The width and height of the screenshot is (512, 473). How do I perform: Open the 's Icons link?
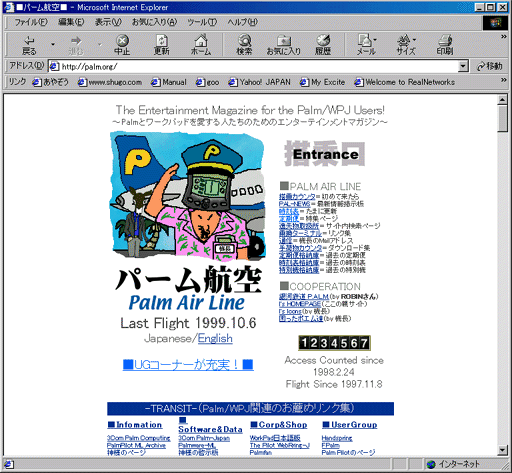pyautogui.click(x=290, y=311)
